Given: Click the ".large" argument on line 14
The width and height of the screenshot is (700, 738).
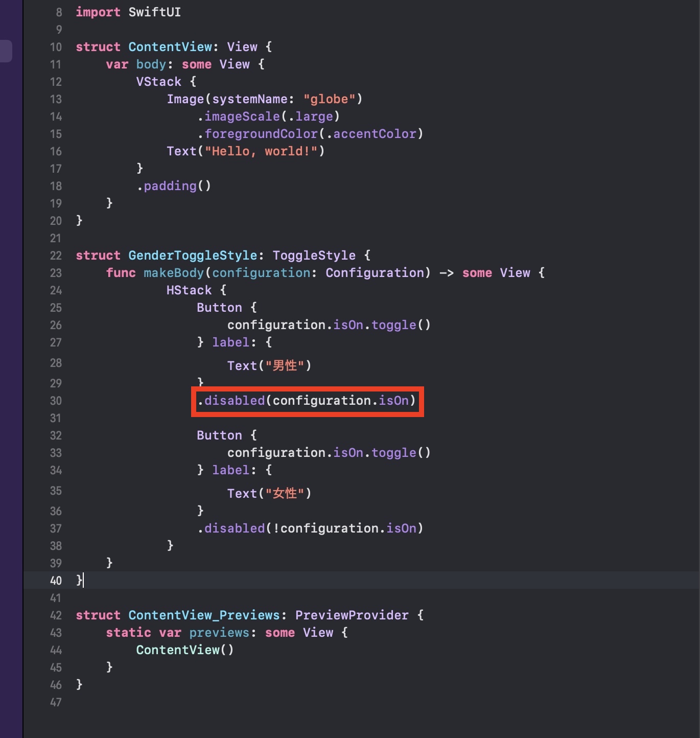Looking at the screenshot, I should point(311,117).
